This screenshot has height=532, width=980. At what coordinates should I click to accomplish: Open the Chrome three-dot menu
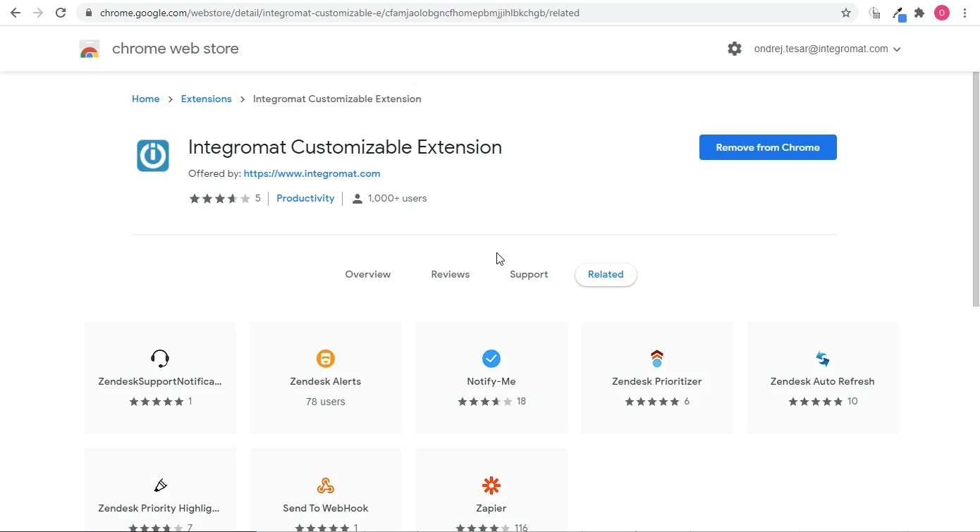click(x=964, y=13)
